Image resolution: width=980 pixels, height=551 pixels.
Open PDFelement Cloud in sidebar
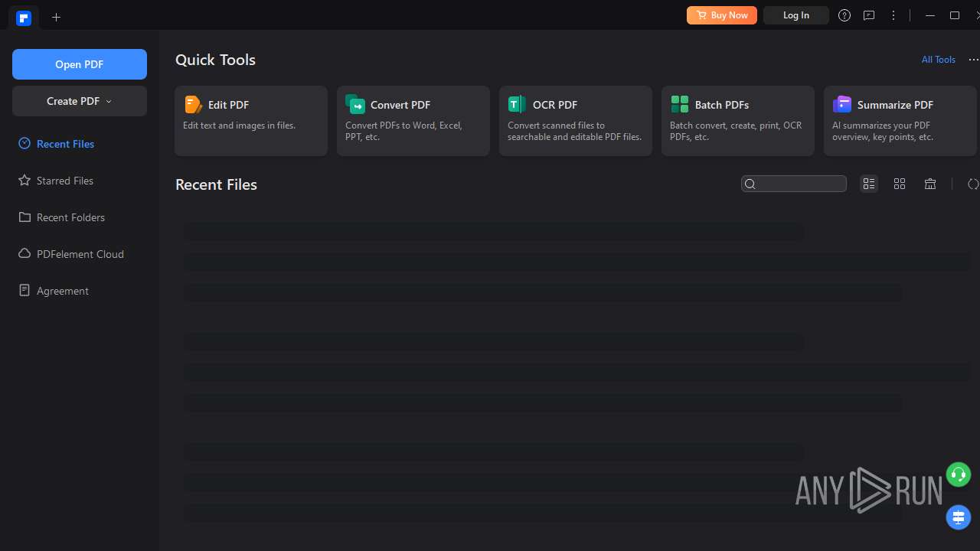tap(80, 254)
